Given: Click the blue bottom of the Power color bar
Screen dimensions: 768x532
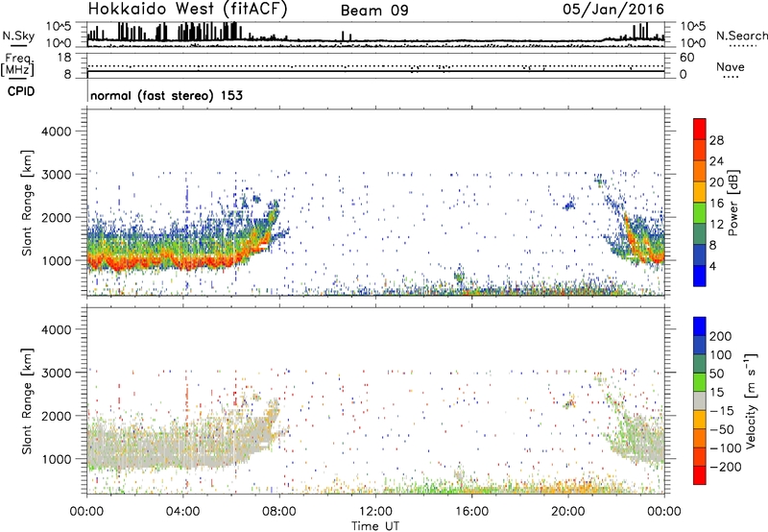Looking at the screenshot, I should tap(700, 276).
